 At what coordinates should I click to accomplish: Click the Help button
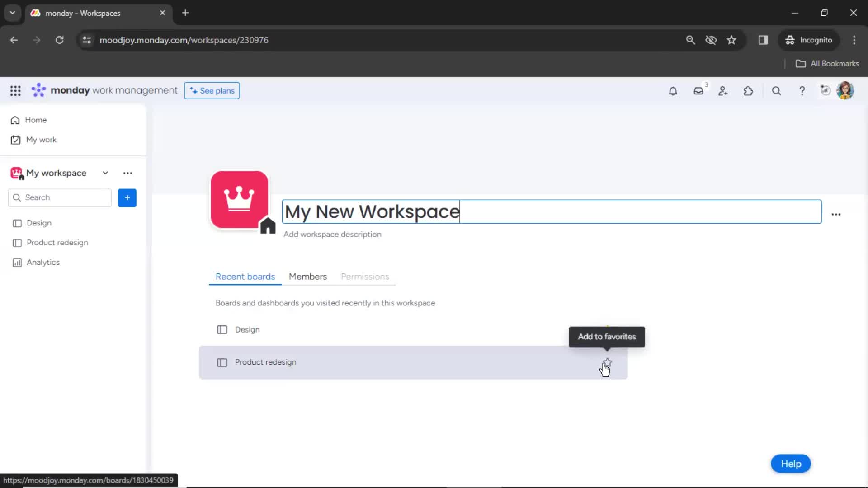(791, 464)
